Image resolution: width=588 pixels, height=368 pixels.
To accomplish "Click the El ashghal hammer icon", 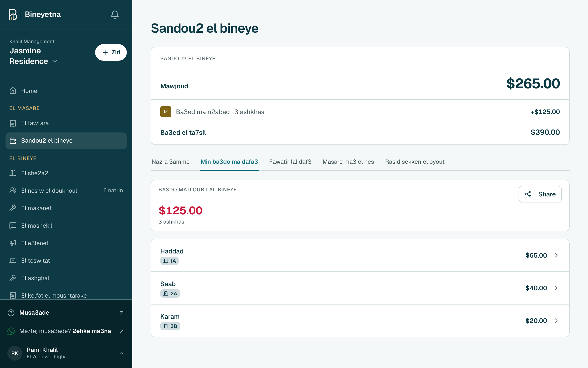I will pos(13,278).
